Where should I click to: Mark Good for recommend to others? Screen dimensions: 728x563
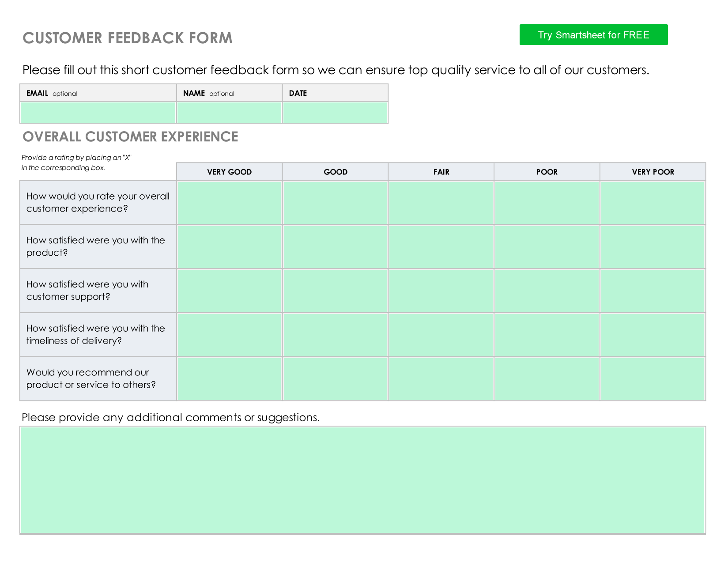click(335, 379)
